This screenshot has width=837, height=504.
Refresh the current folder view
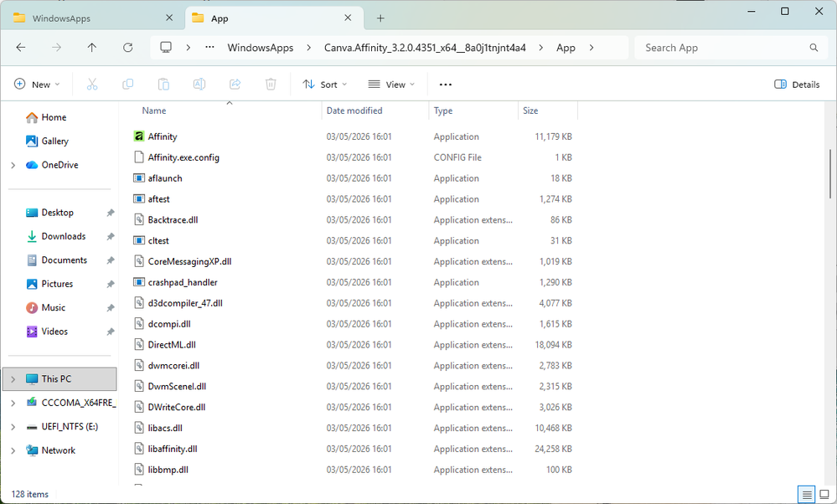(x=127, y=48)
